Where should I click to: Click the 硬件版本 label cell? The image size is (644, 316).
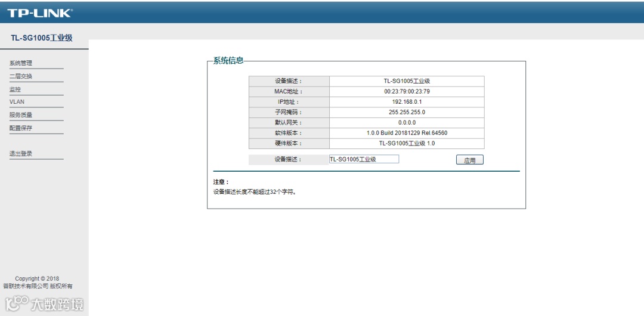(289, 144)
